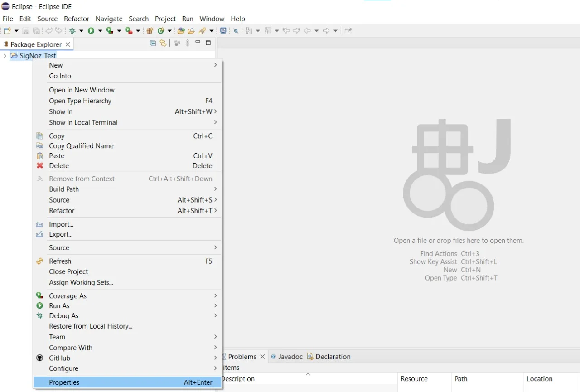The height and width of the screenshot is (392, 580).
Task: Click the Save toolbar icon
Action: 26,31
